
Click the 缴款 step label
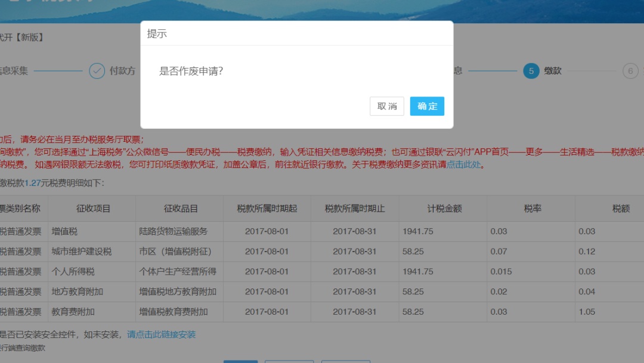point(553,71)
